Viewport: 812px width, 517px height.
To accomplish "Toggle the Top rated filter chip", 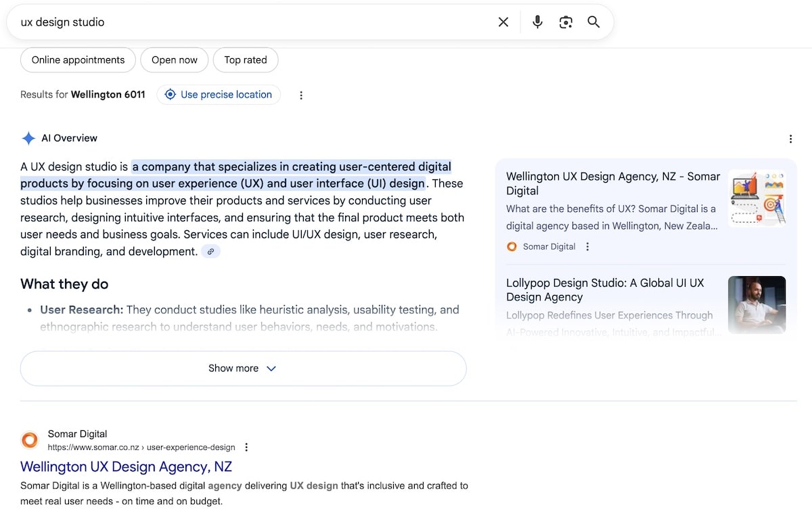I will coord(245,60).
